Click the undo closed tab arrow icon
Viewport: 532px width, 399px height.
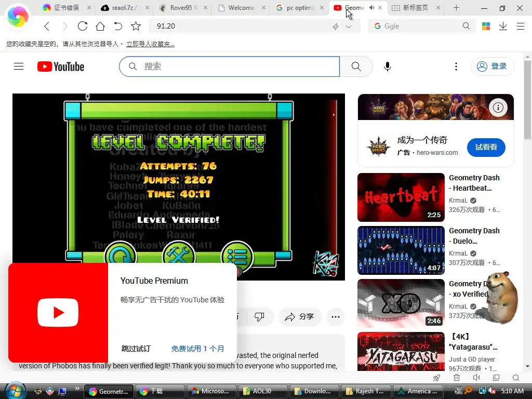pos(118,26)
